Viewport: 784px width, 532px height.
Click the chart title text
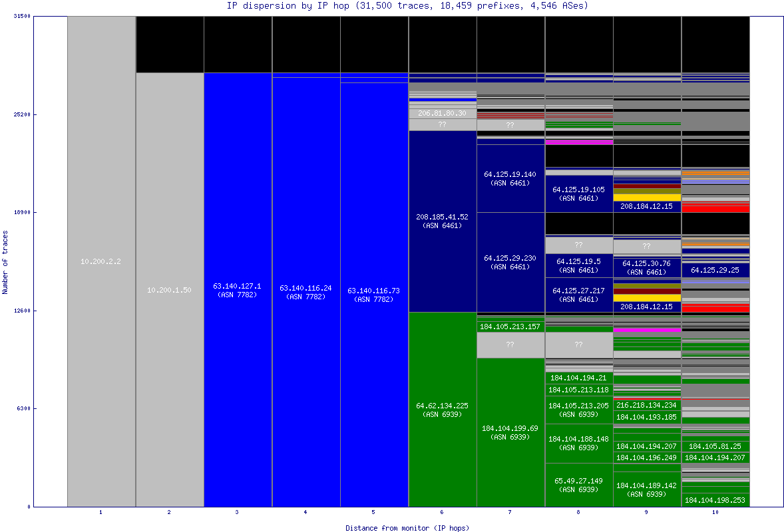coord(407,5)
